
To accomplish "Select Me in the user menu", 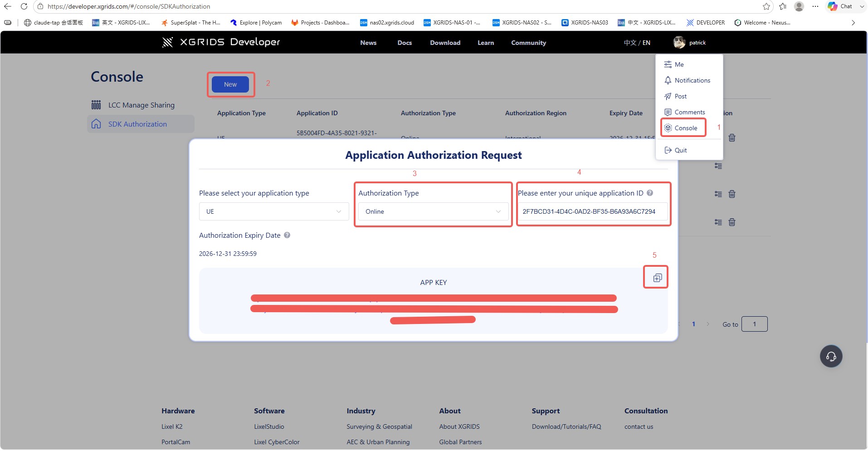I will click(x=679, y=64).
